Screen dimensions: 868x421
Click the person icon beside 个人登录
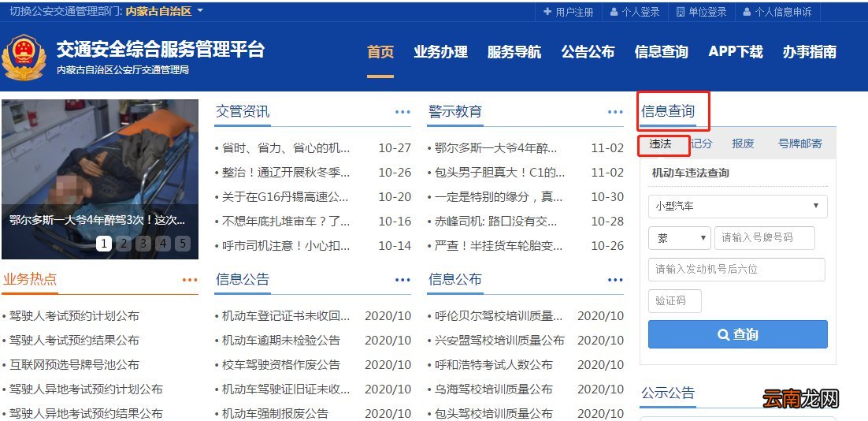tap(614, 12)
